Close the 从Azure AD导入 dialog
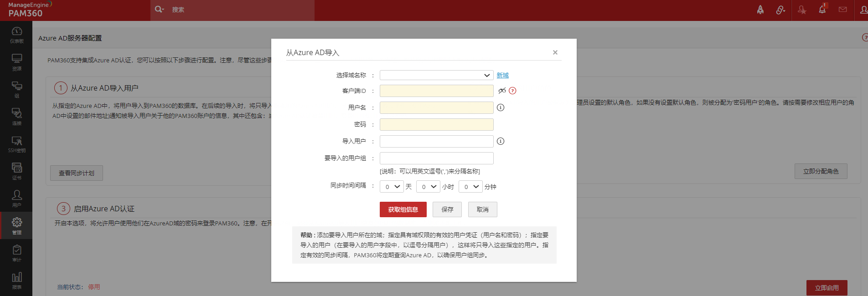Image resolution: width=868 pixels, height=296 pixels. click(555, 52)
